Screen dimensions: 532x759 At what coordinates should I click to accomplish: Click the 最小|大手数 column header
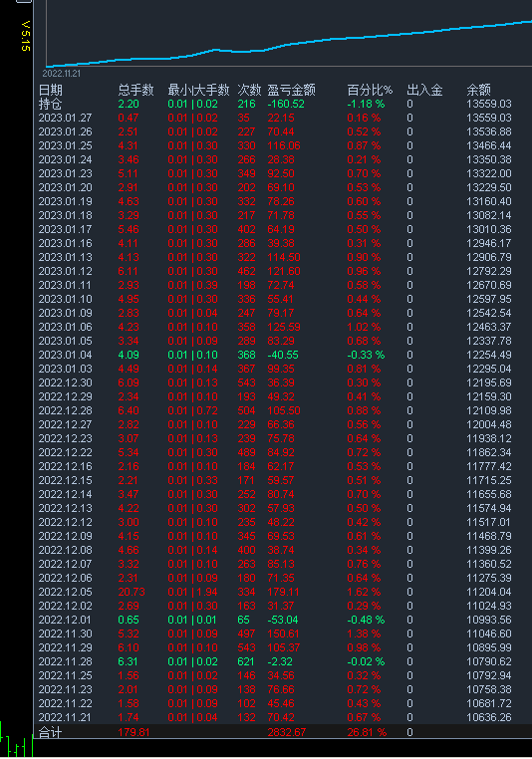(x=198, y=90)
